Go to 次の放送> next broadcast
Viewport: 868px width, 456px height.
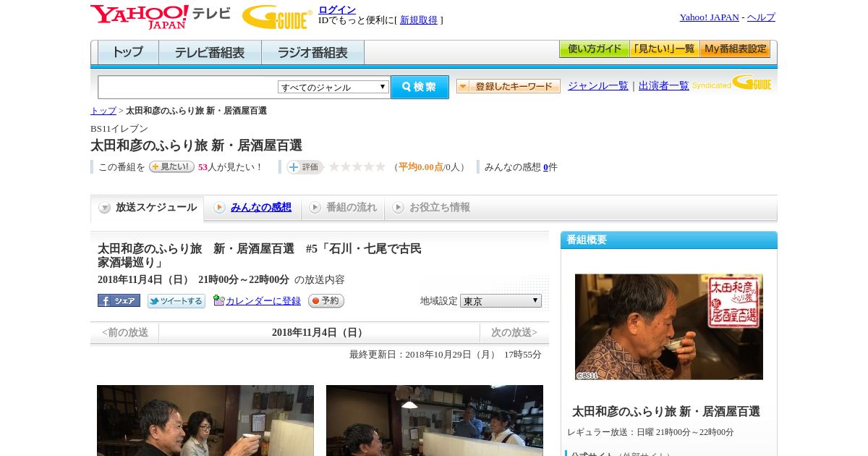[x=514, y=333]
